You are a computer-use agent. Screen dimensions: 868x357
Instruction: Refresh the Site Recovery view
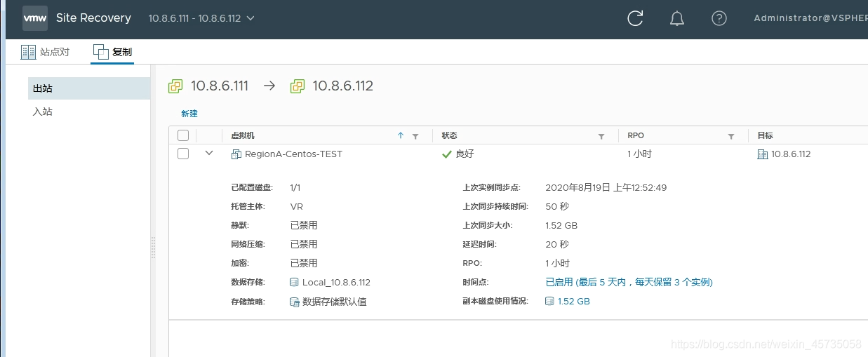pos(635,18)
